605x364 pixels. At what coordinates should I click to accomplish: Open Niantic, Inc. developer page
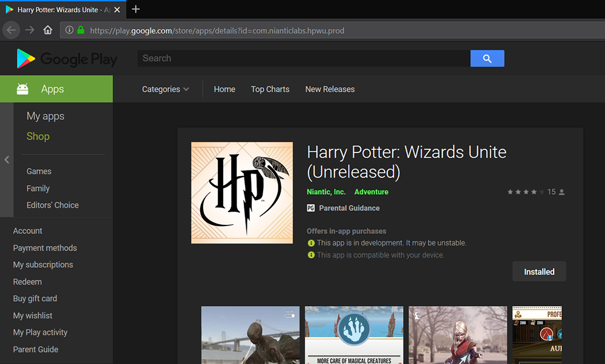point(326,192)
